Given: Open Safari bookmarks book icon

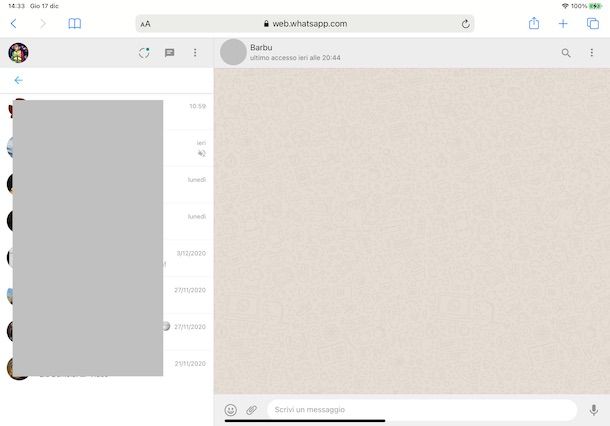Looking at the screenshot, I should (x=74, y=24).
